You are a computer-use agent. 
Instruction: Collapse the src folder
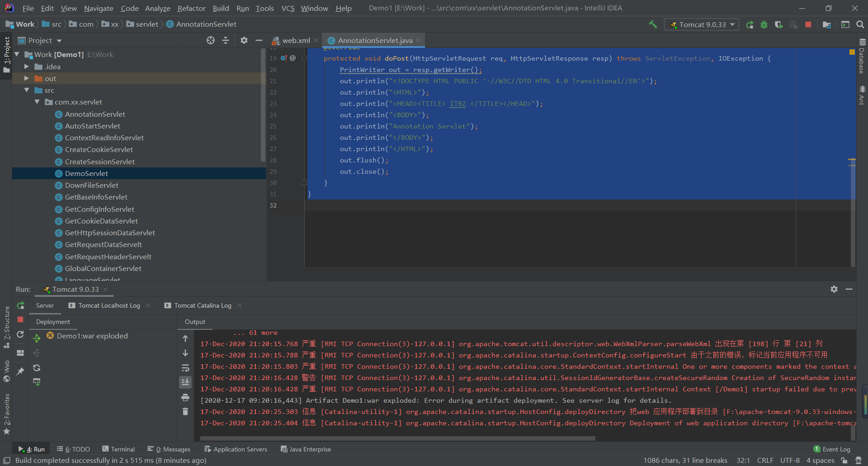[26, 90]
